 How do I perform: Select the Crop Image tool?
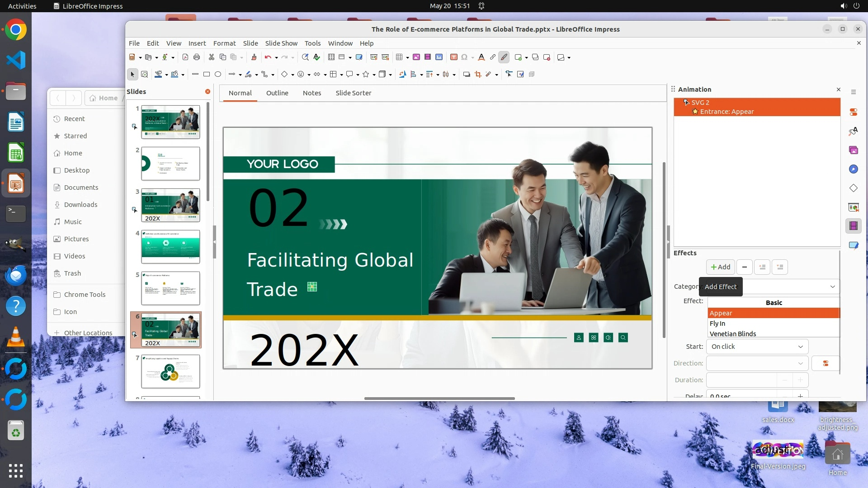[x=478, y=75]
